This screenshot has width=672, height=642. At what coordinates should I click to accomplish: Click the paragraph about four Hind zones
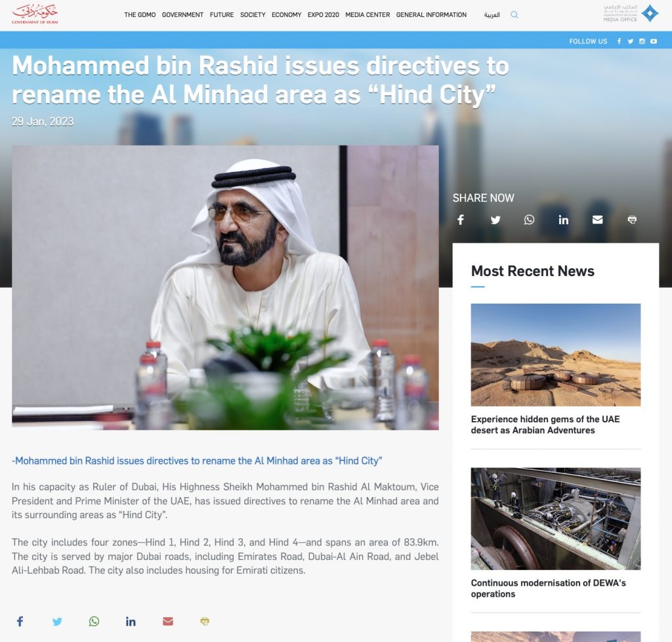coord(225,556)
